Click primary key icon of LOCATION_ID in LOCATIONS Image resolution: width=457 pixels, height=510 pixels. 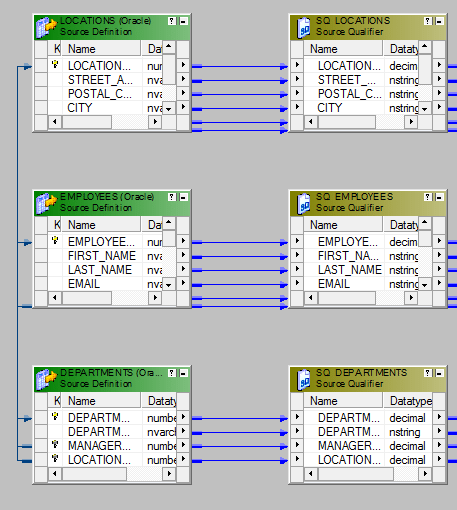55,64
